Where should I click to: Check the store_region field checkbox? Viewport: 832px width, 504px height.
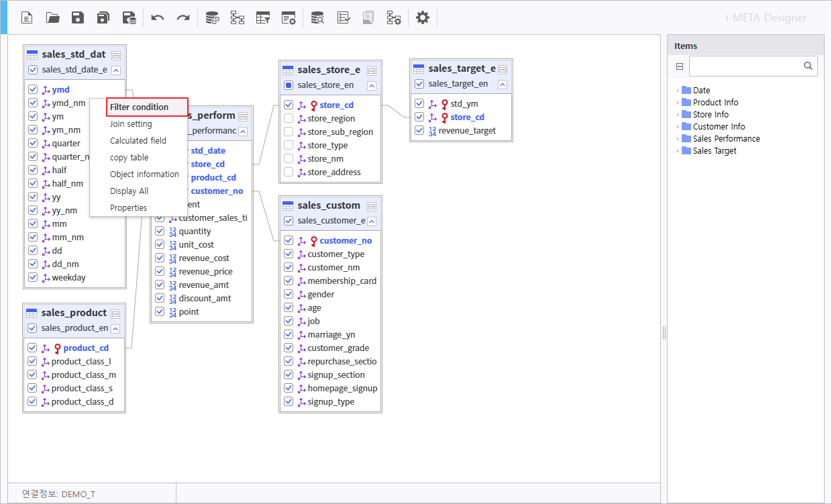coord(289,119)
